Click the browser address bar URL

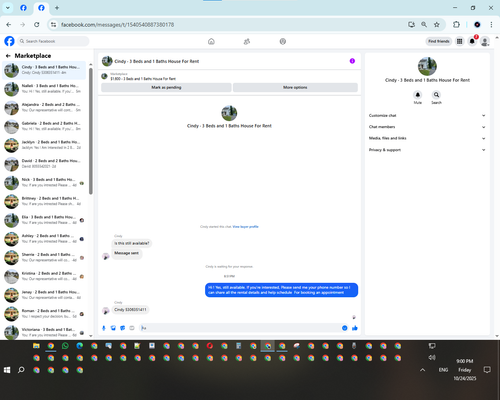point(117,25)
